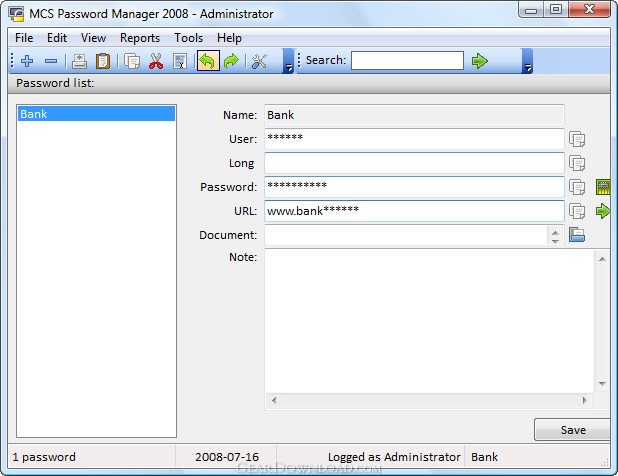Click into the Password field
618x476 pixels.
414,187
